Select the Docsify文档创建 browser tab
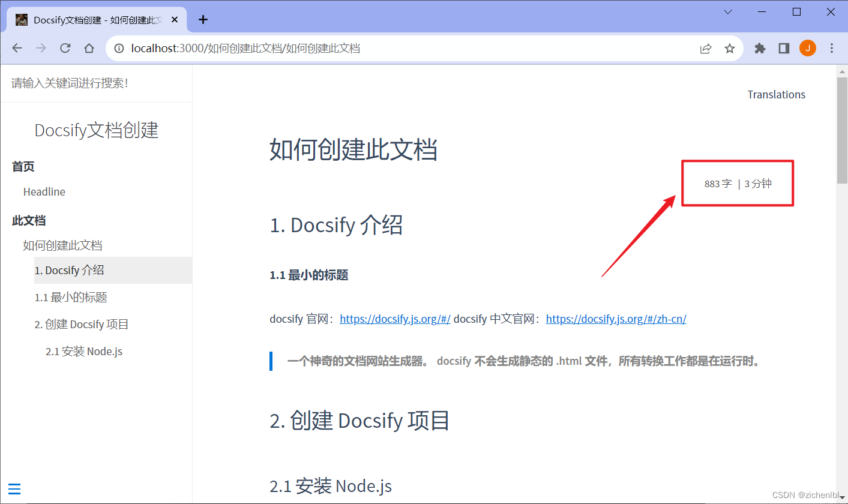The image size is (848, 504). click(x=97, y=20)
